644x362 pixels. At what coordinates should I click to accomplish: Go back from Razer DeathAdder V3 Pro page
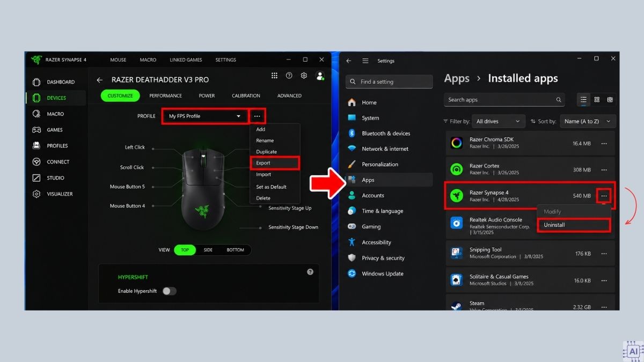pyautogui.click(x=99, y=80)
